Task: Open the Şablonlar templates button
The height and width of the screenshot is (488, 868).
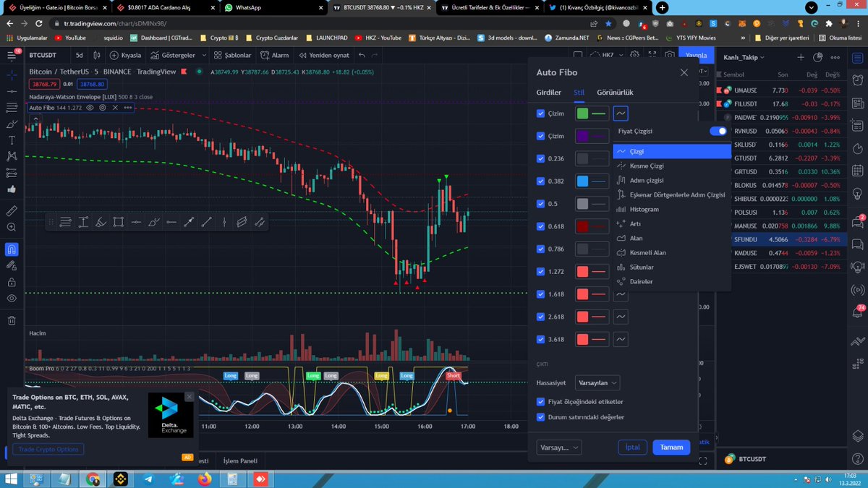Action: [x=231, y=55]
